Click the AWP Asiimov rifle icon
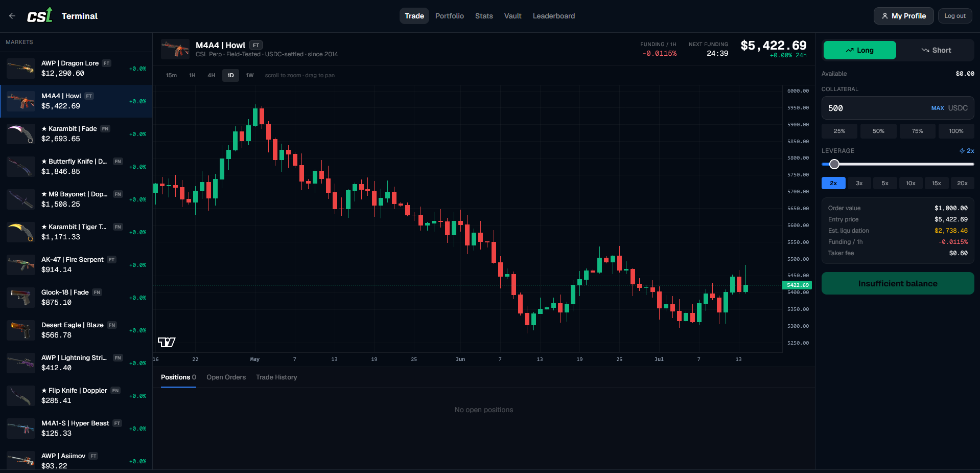The width and height of the screenshot is (980, 473). [21, 460]
